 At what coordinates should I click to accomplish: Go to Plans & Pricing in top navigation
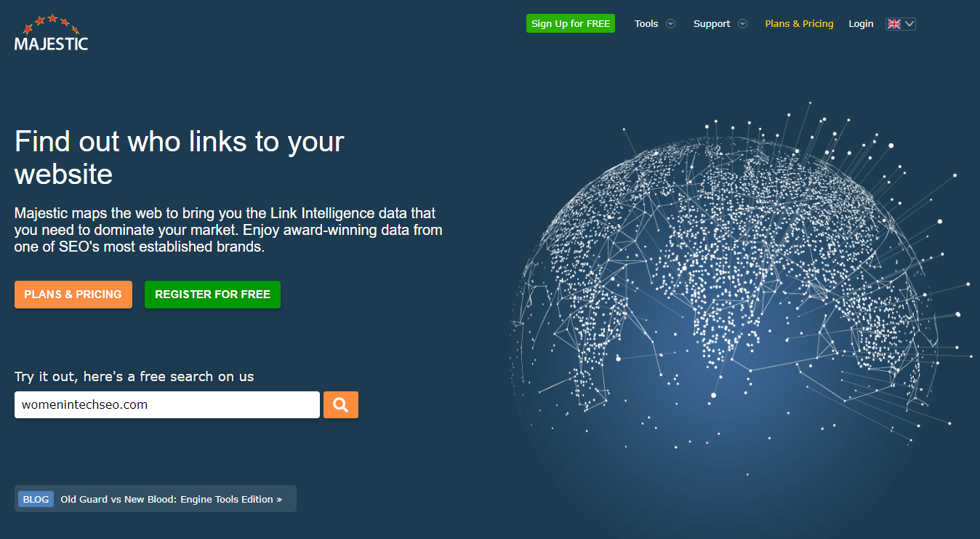click(799, 24)
